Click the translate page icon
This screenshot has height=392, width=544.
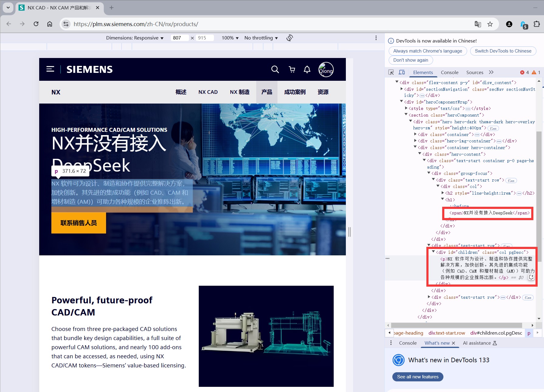point(478,24)
